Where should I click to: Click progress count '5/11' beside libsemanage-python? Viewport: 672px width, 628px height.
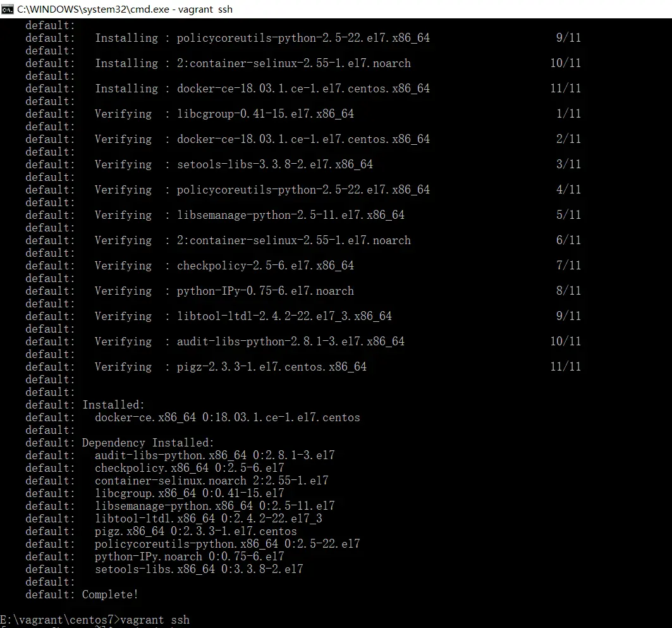[569, 215]
